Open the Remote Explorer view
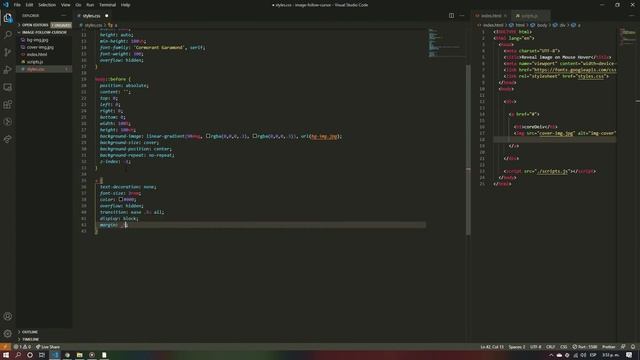Viewport: 640px width, 360px height. tap(8, 87)
